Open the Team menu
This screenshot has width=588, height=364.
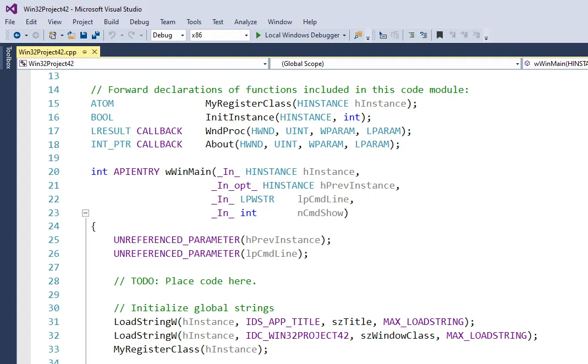[168, 22]
